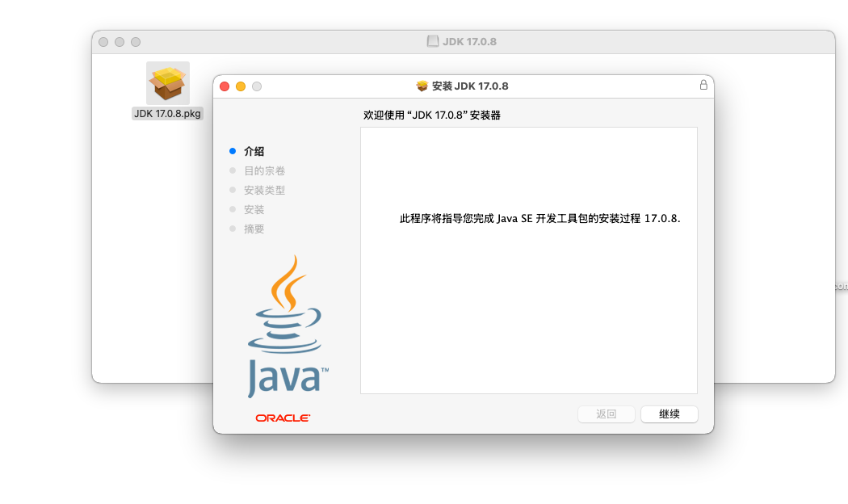This screenshot has height=504, width=848.
Task: Click the JDK 17.0.8 Finder window title
Action: click(x=469, y=42)
